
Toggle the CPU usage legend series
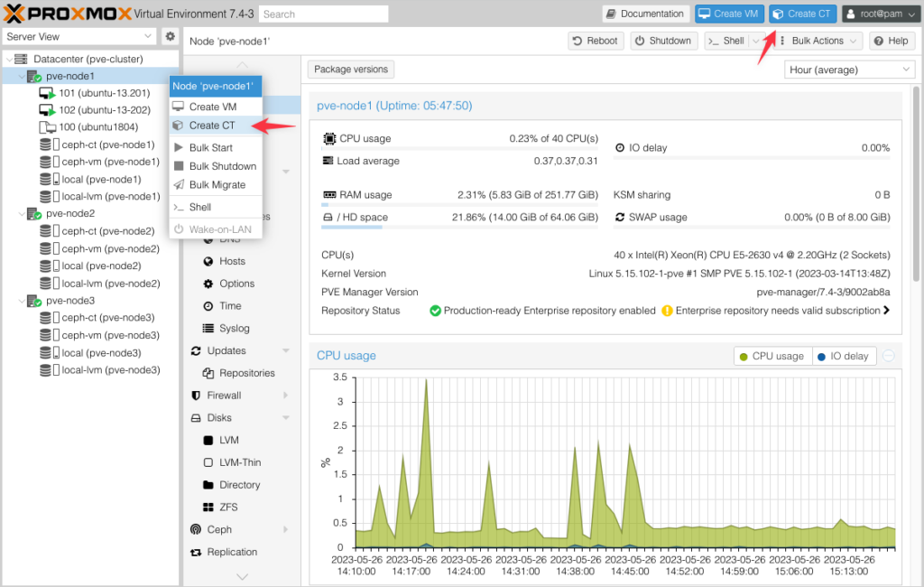[x=772, y=357]
